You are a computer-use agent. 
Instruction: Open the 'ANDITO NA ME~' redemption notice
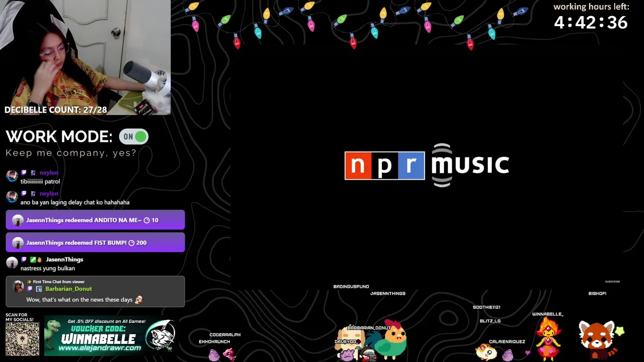pos(96,220)
